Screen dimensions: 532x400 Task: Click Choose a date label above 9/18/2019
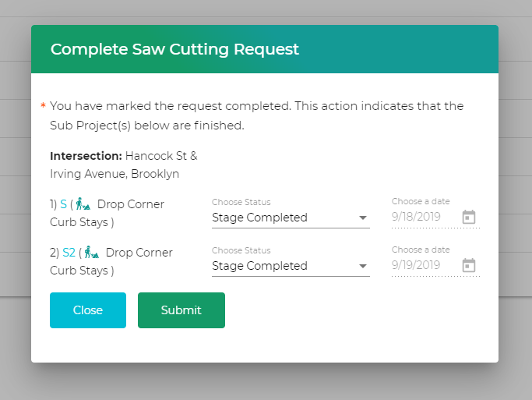(x=421, y=201)
